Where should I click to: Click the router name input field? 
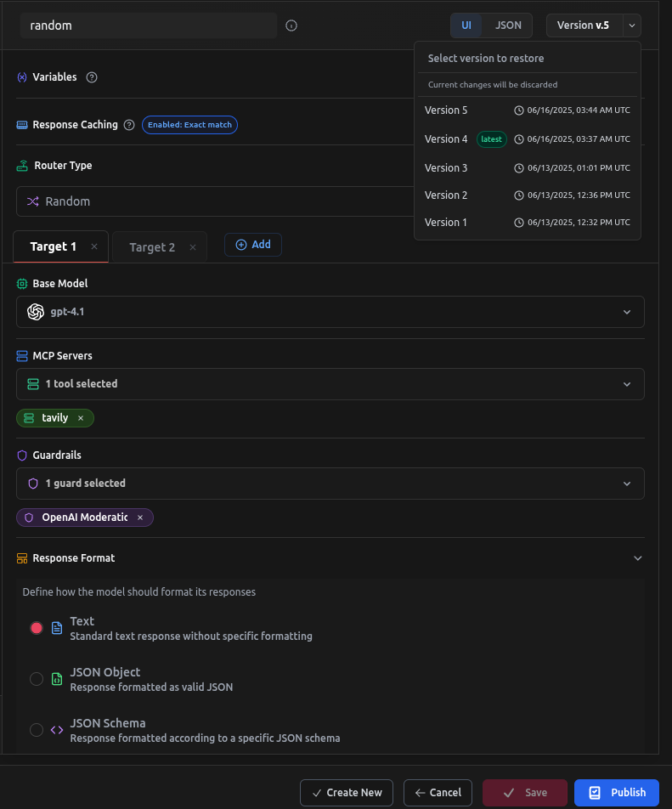[x=149, y=25]
